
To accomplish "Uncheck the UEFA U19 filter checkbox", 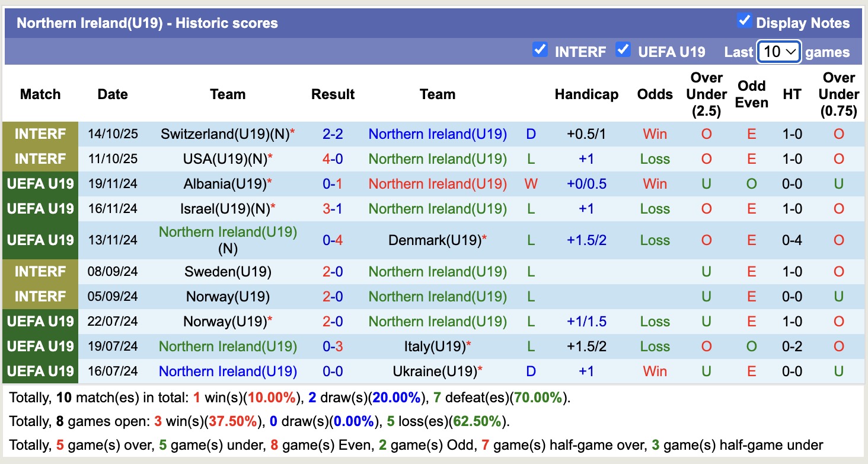I will click(x=623, y=50).
